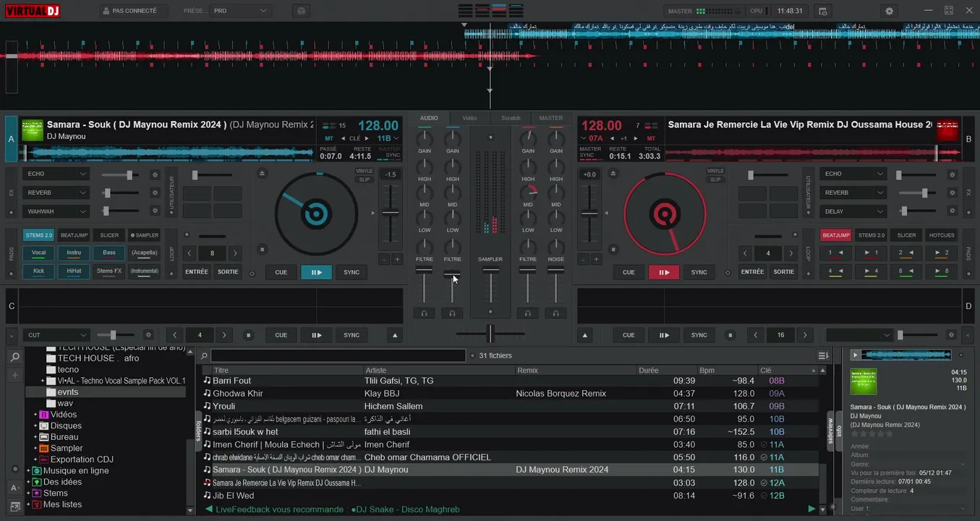Image resolution: width=980 pixels, height=521 pixels.
Task: Open the master clock settings icon in the top bar
Action: coord(822,11)
